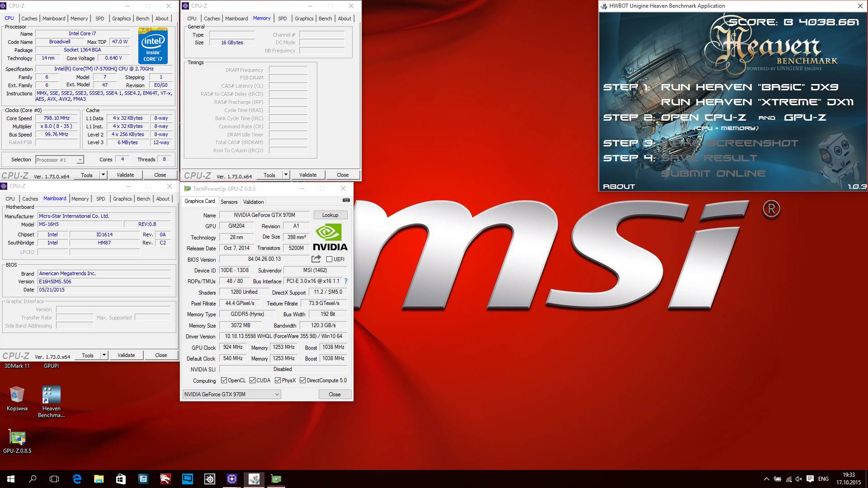Select the GPU-Z.0.8.5 desktop icon
Image resolution: width=868 pixels, height=488 pixels.
(17, 441)
